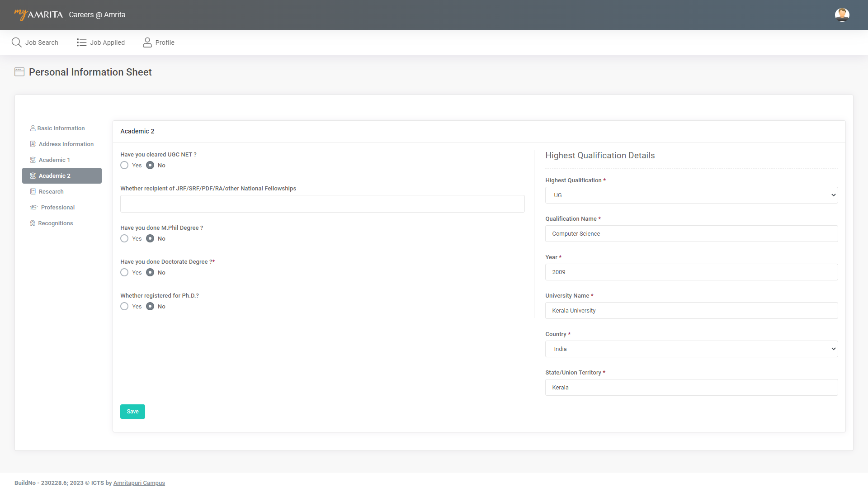
Task: Follow the Amritapuri Campus link
Action: [x=139, y=483]
